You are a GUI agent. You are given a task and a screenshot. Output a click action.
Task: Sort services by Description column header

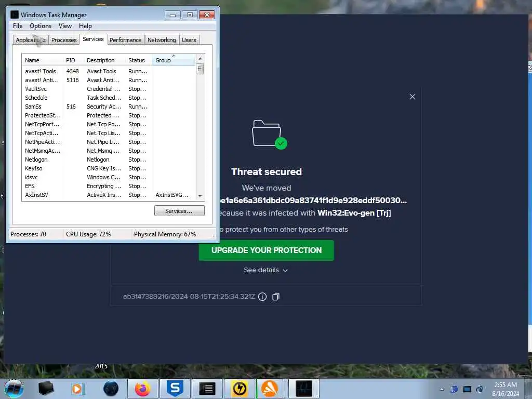pyautogui.click(x=104, y=60)
